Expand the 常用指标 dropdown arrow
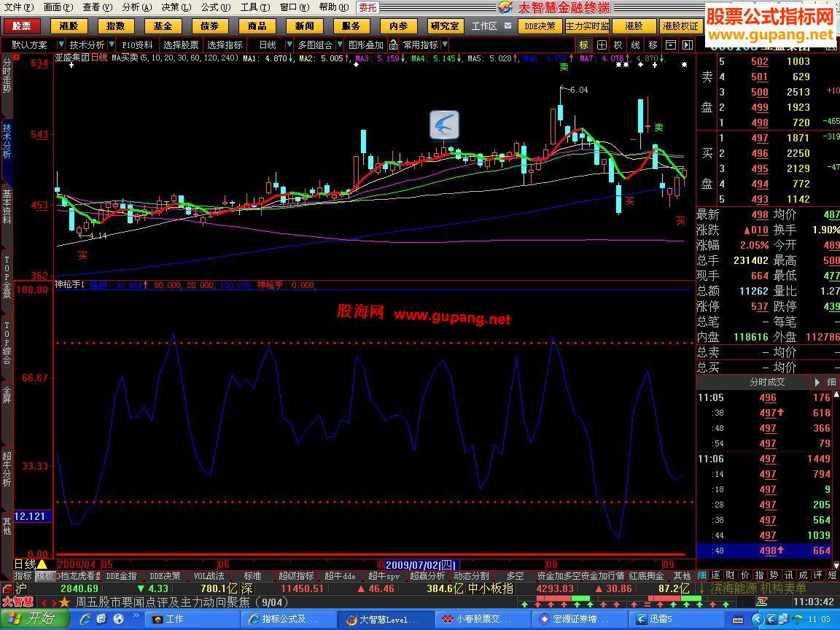This screenshot has height=630, width=840. (446, 45)
